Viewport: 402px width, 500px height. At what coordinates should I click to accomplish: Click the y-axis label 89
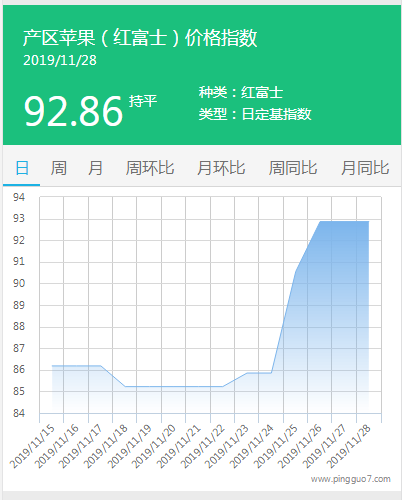click(19, 305)
